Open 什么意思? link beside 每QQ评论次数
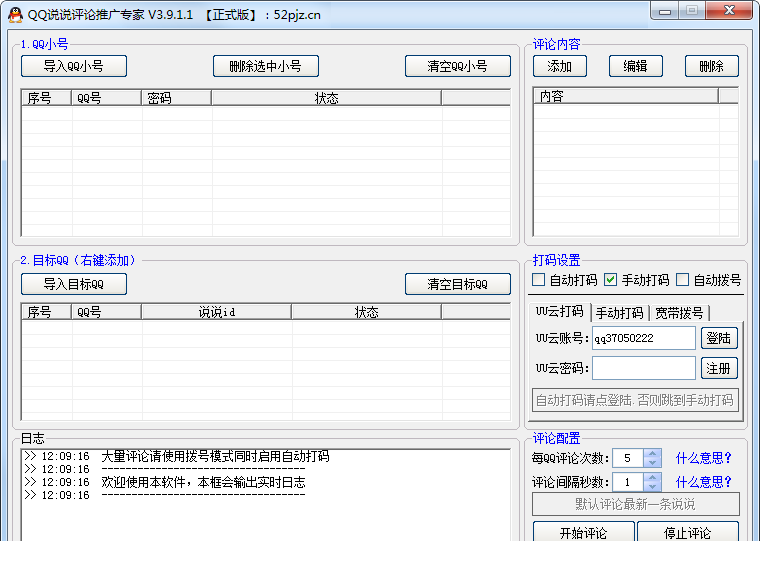The image size is (760, 564). tap(703, 458)
